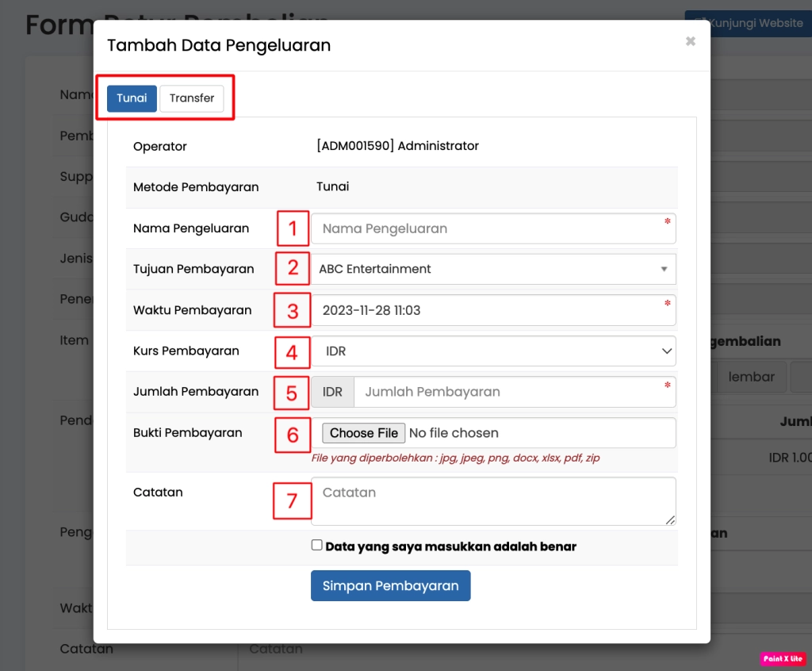Tick the 'Data yang saya masukkan adalah benar' checkbox
Image resolution: width=812 pixels, height=671 pixels.
pos(317,546)
